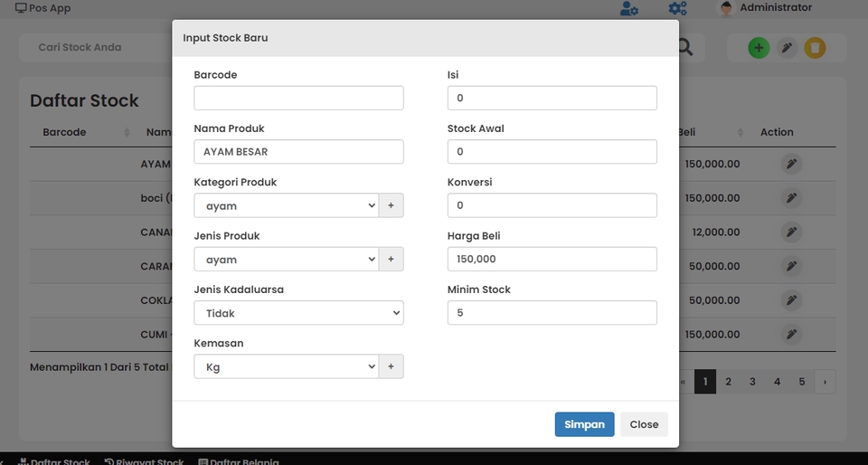
Task: Open Riwayat Stock in bottom bar
Action: [x=144, y=461]
